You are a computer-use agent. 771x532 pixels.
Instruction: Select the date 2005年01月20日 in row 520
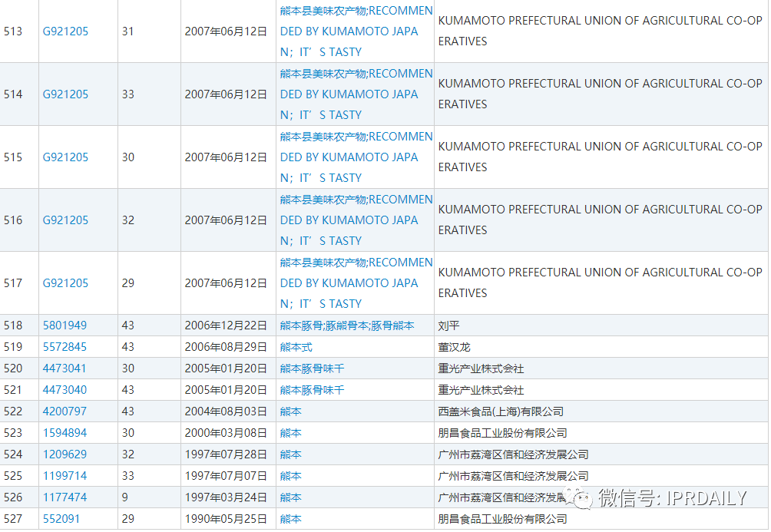(226, 368)
